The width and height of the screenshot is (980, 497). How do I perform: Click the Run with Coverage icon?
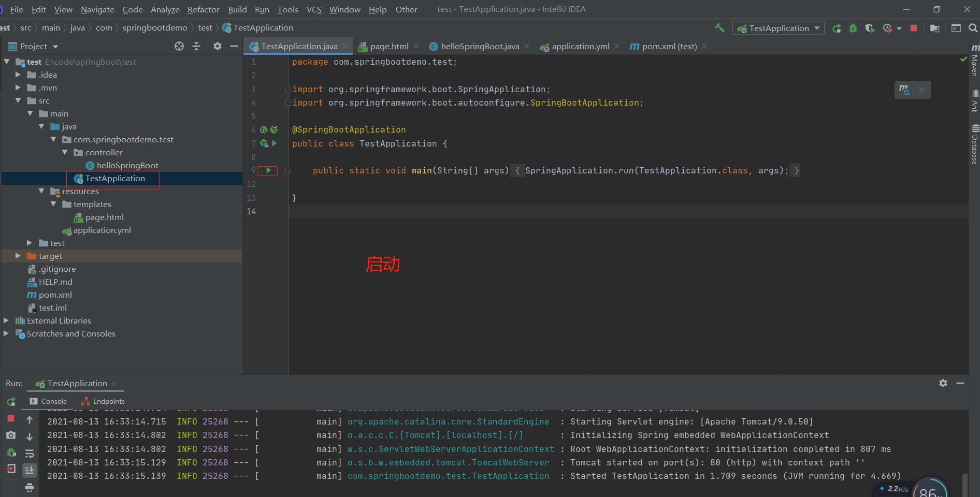point(870,28)
